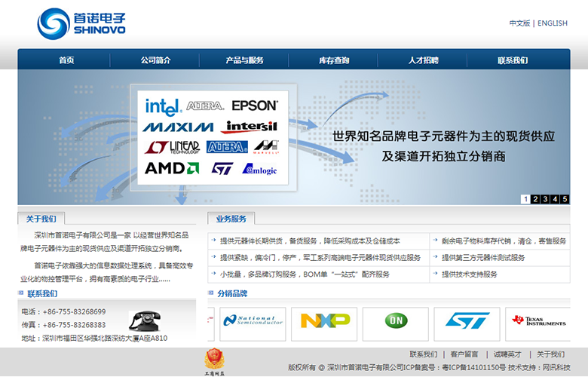Image resolution: width=588 pixels, height=377 pixels.
Task: Switch language to ENGLISH
Action: point(553,23)
